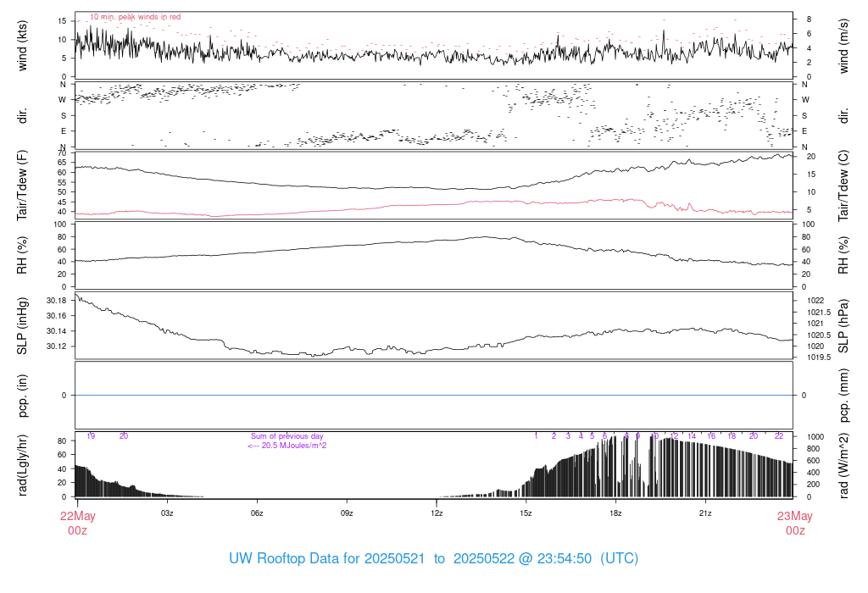Select the 03z time tick
The height and width of the screenshot is (593, 868).
coord(167,513)
